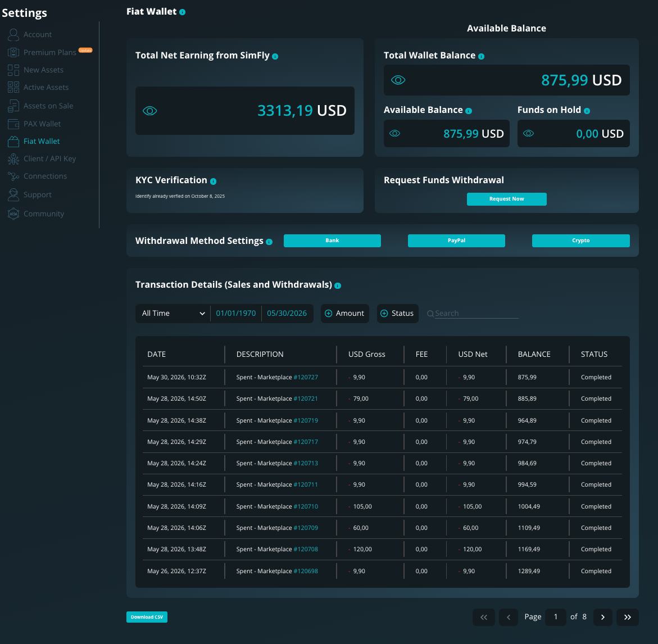This screenshot has height=644, width=658.
Task: Open Premium Plans menu item
Action: (x=49, y=52)
